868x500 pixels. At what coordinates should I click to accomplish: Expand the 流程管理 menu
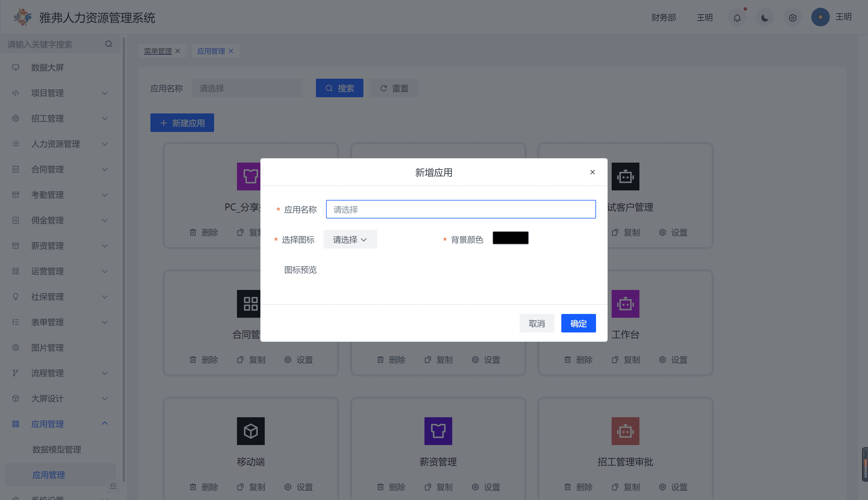click(x=60, y=373)
